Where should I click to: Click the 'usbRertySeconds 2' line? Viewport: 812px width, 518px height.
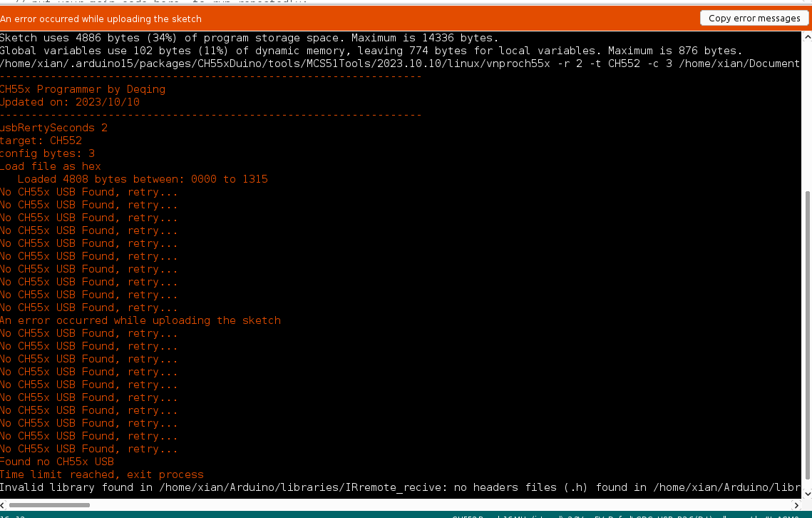click(54, 128)
